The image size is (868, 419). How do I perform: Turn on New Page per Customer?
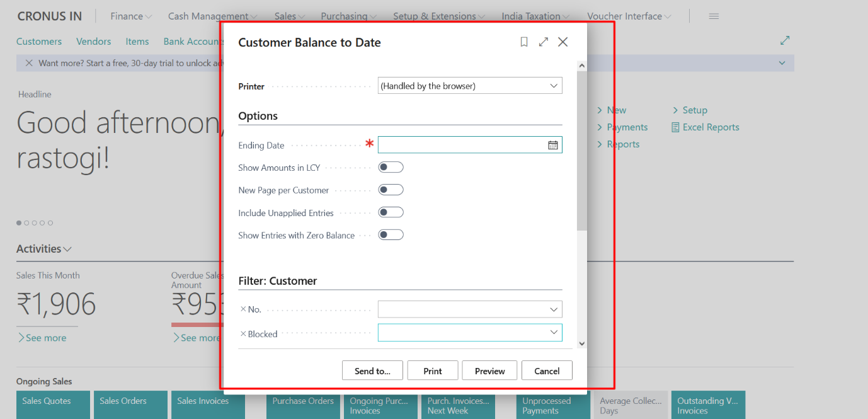[391, 189]
